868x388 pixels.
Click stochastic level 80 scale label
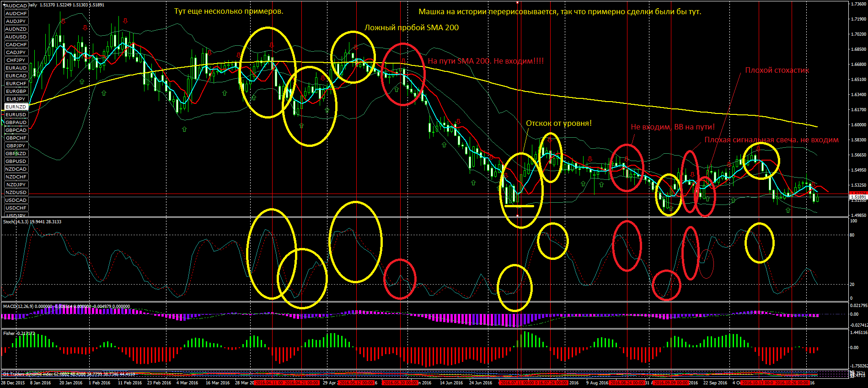tap(852, 235)
